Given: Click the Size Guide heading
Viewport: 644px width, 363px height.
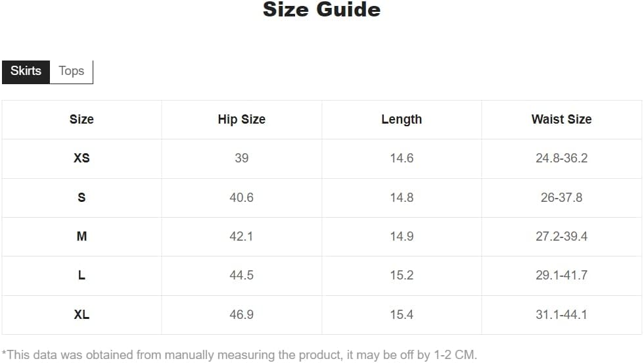Looking at the screenshot, I should pyautogui.click(x=321, y=9).
